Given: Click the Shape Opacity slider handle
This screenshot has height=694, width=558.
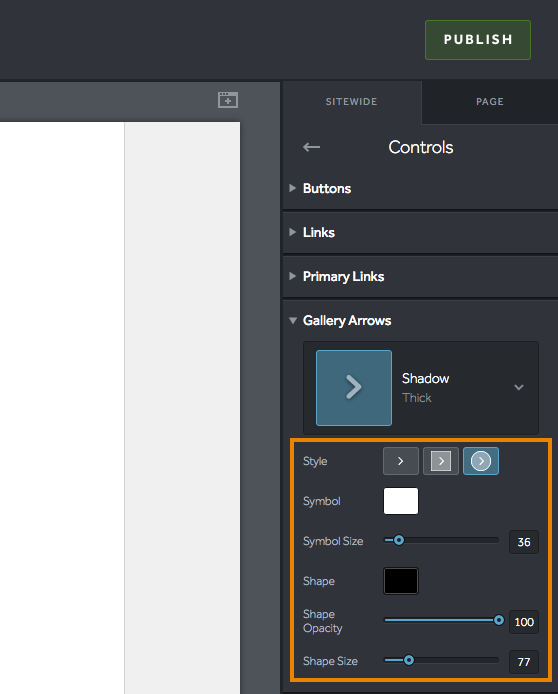Looking at the screenshot, I should tap(499, 620).
